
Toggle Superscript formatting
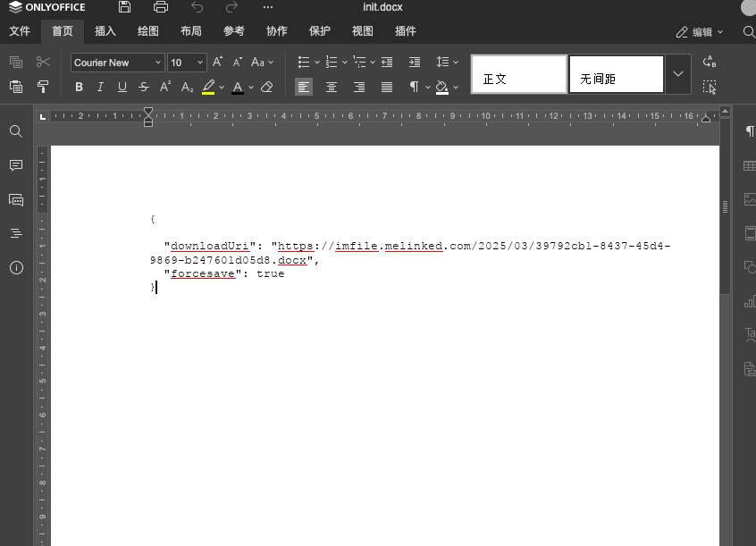[165, 87]
